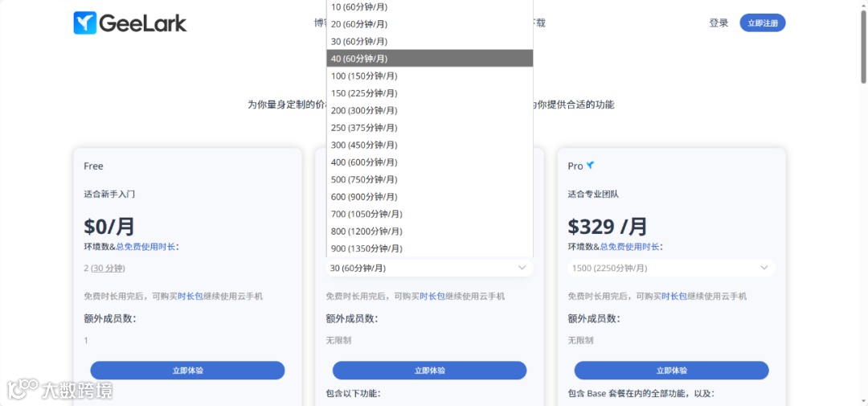Open 总免费使用时长 link in Pro plan
Viewport: 868px width, 406px height.
(x=630, y=247)
